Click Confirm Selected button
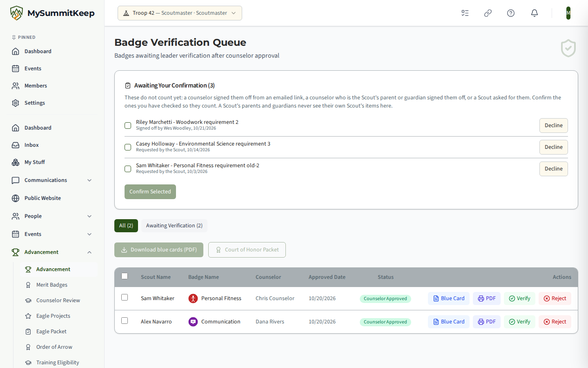The image size is (588, 368). 150,192
